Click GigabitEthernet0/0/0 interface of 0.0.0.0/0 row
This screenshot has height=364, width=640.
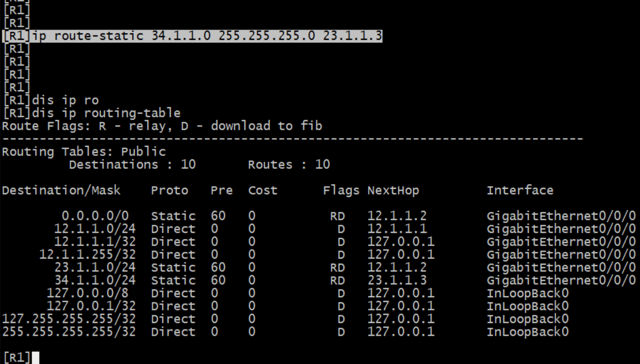coord(561,216)
